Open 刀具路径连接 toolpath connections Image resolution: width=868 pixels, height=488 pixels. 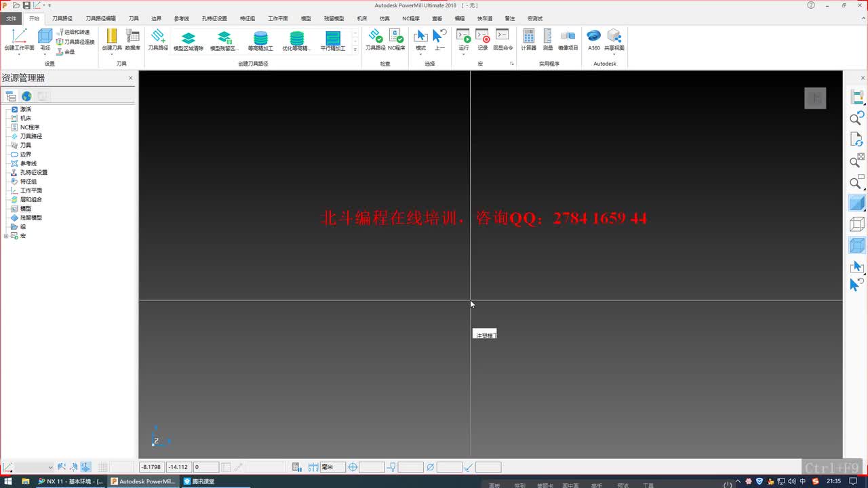pos(75,41)
